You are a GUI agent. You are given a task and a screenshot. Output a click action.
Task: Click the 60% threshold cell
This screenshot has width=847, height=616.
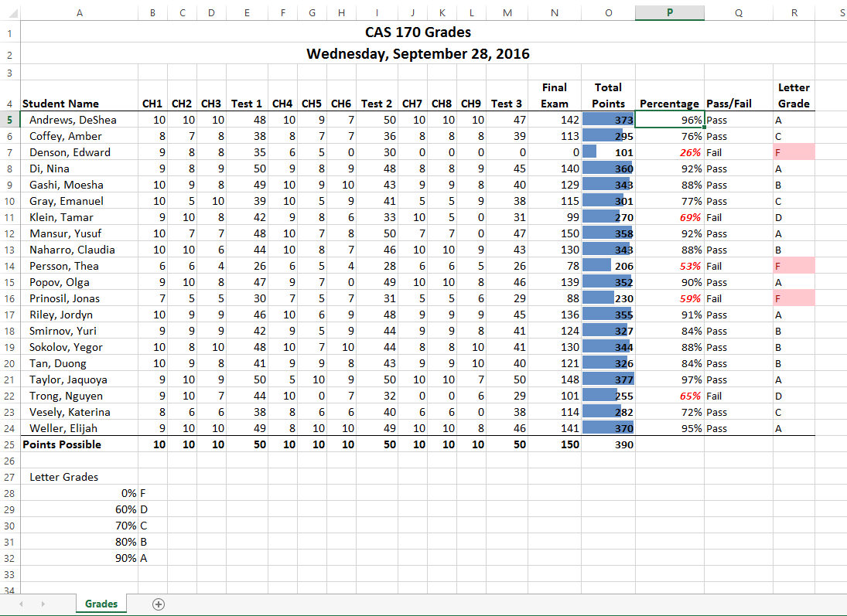[79, 509]
